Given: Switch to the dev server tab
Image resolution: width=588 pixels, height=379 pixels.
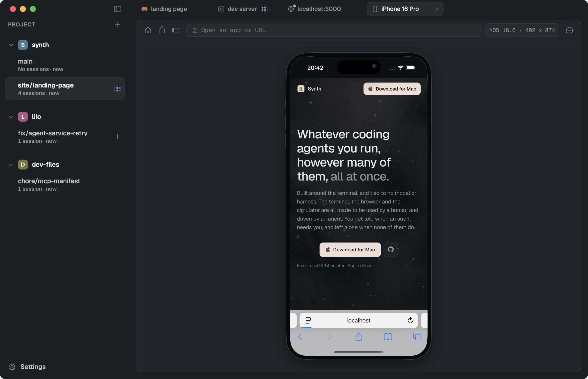Looking at the screenshot, I should tap(243, 9).
